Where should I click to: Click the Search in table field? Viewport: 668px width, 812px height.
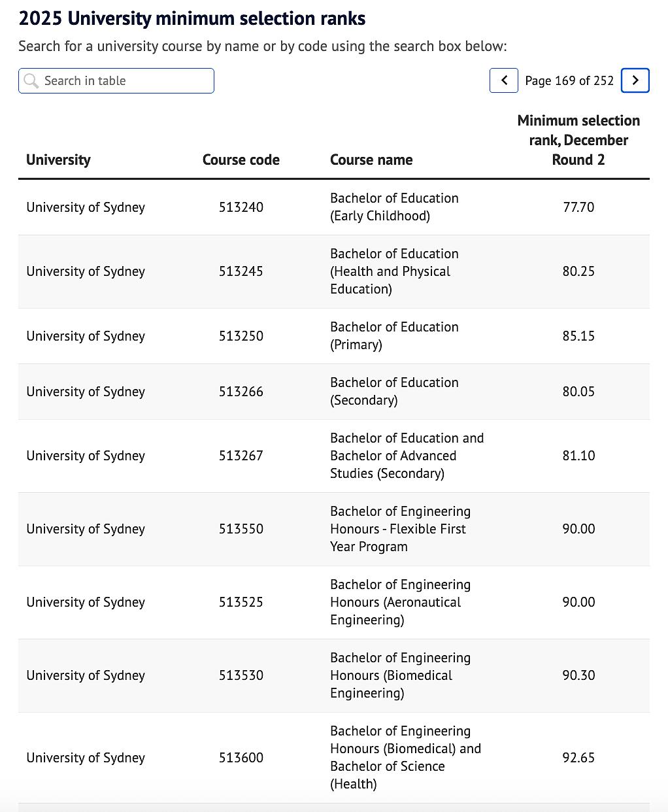[116, 81]
